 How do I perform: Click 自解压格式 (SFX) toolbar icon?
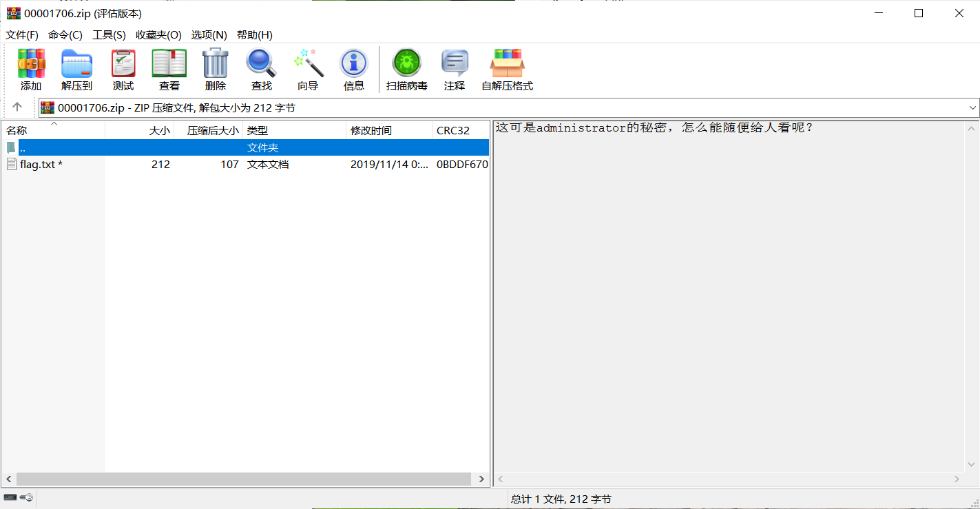pyautogui.click(x=507, y=70)
